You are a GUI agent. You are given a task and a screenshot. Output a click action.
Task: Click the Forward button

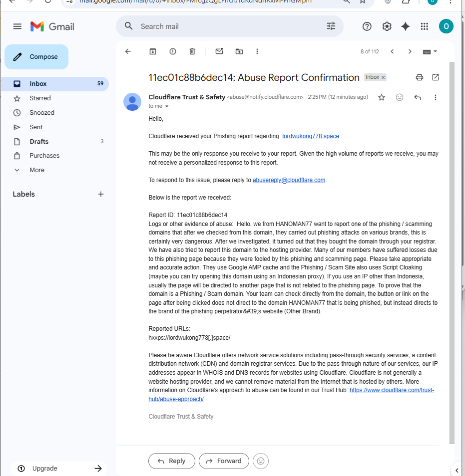224,461
